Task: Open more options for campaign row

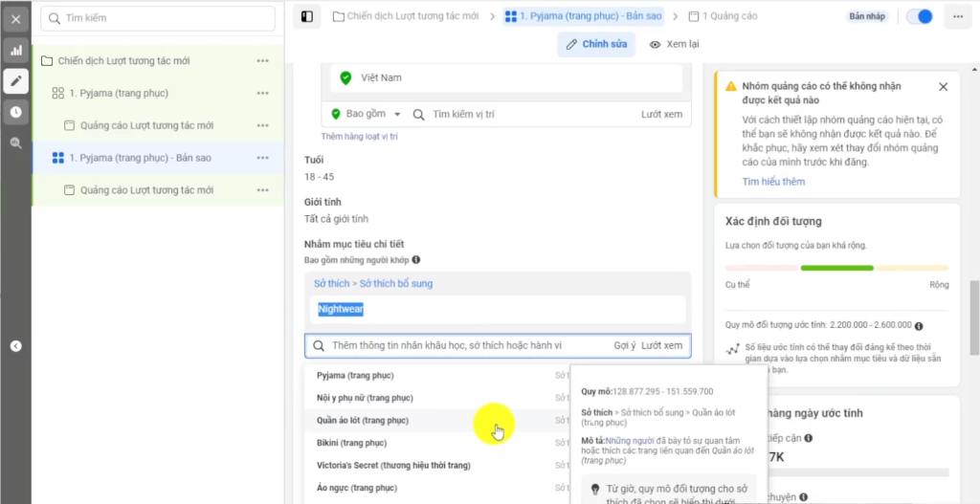Action: click(262, 60)
